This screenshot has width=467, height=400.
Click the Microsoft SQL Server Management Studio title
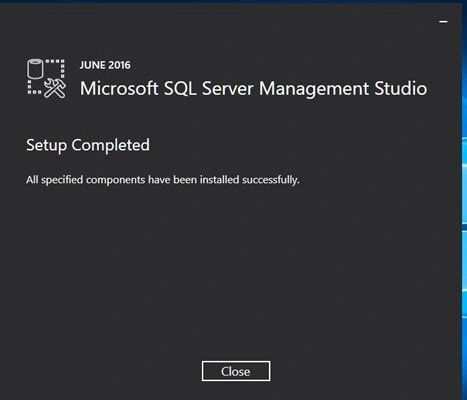point(254,89)
